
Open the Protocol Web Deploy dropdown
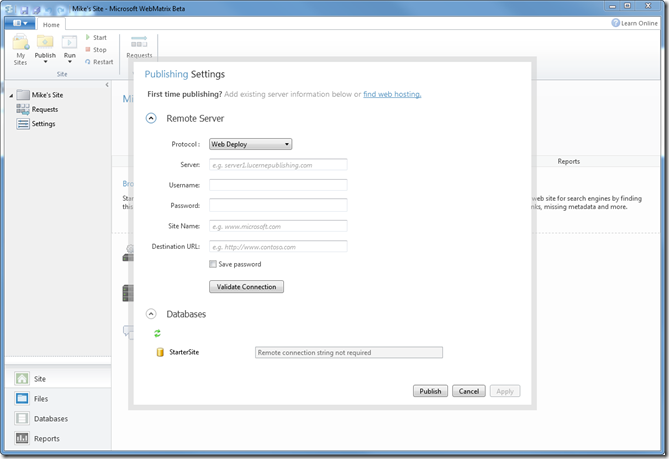[250, 144]
